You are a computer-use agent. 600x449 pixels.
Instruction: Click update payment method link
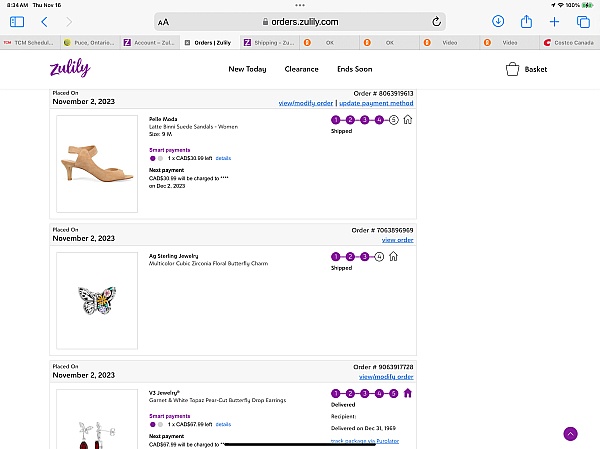pyautogui.click(x=376, y=103)
